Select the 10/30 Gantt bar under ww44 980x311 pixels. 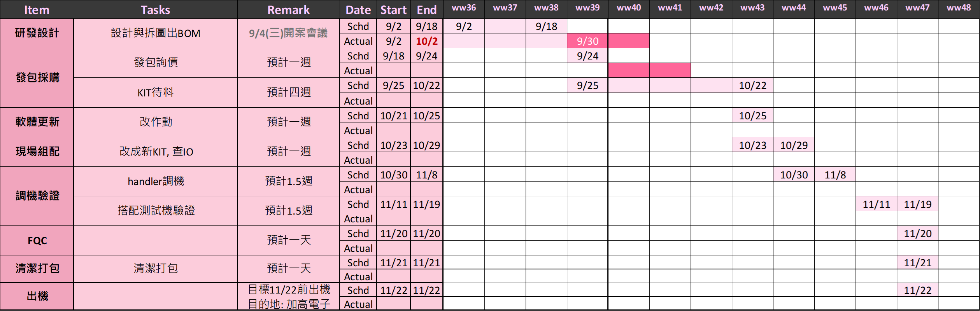794,175
